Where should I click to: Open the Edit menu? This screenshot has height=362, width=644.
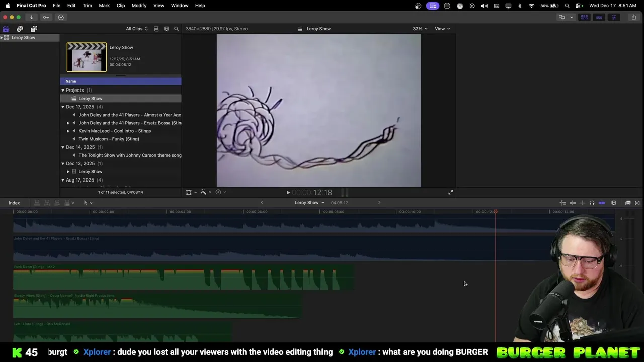pos(71,6)
